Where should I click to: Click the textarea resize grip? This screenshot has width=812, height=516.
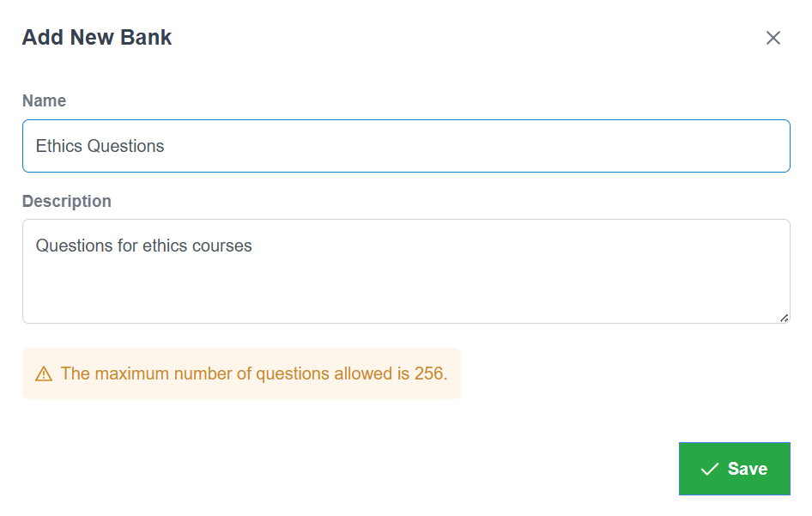(x=784, y=318)
